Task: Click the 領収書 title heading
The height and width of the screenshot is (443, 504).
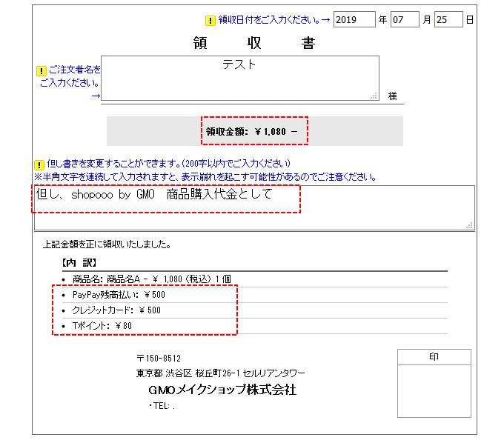Action: click(x=253, y=44)
